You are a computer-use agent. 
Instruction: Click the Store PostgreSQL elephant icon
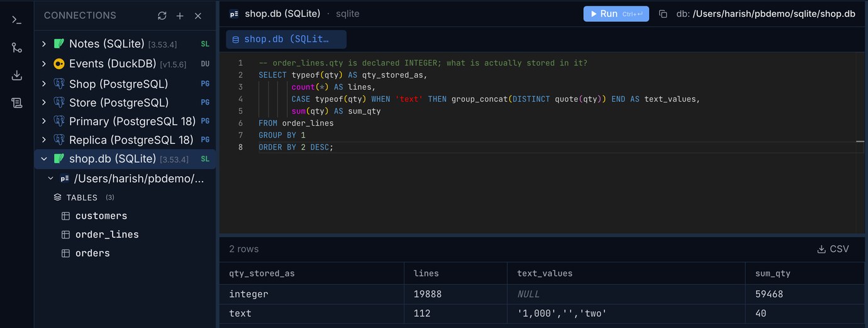click(59, 102)
